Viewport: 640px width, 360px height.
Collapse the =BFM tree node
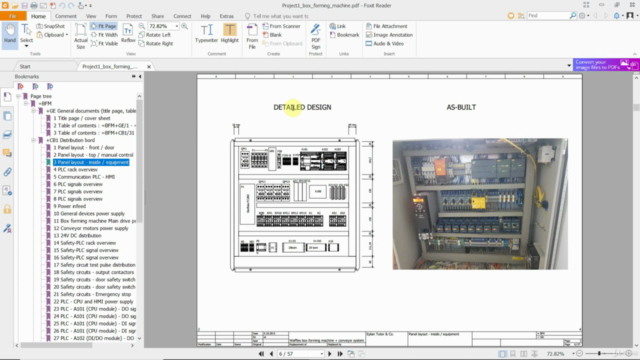[x=26, y=104]
